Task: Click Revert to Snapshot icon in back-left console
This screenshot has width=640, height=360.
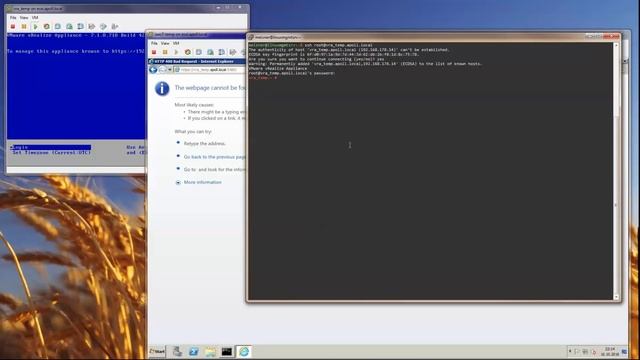Action: click(69, 27)
